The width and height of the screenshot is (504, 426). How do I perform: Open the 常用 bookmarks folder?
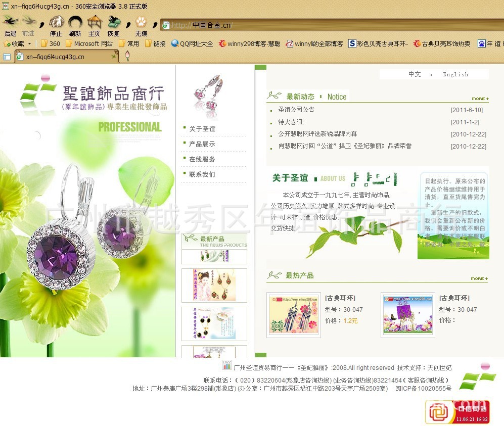pos(129,44)
